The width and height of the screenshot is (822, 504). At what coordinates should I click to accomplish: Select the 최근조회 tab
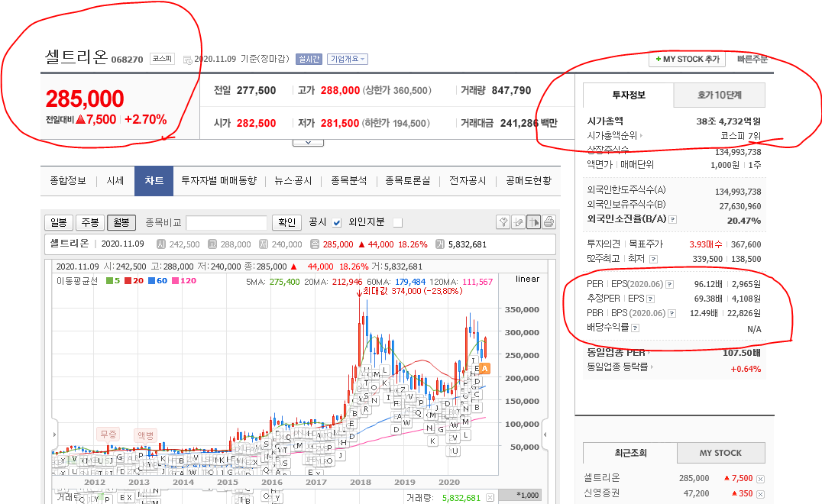pos(630,453)
